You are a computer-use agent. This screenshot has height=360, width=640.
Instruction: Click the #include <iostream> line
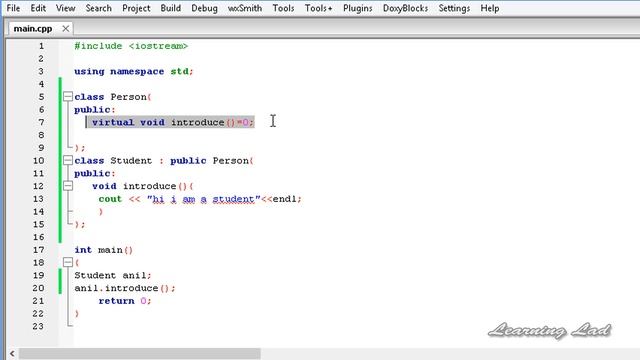coord(131,46)
